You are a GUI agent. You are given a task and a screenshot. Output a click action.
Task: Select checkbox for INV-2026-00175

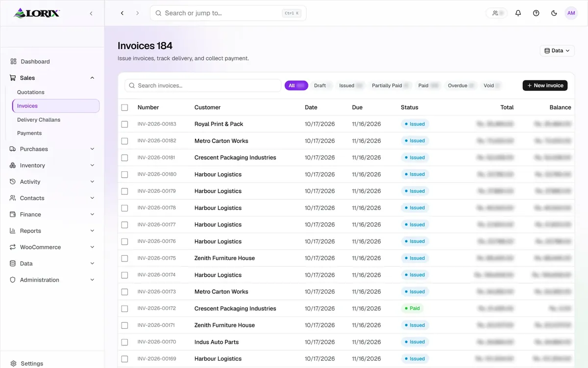(124, 258)
